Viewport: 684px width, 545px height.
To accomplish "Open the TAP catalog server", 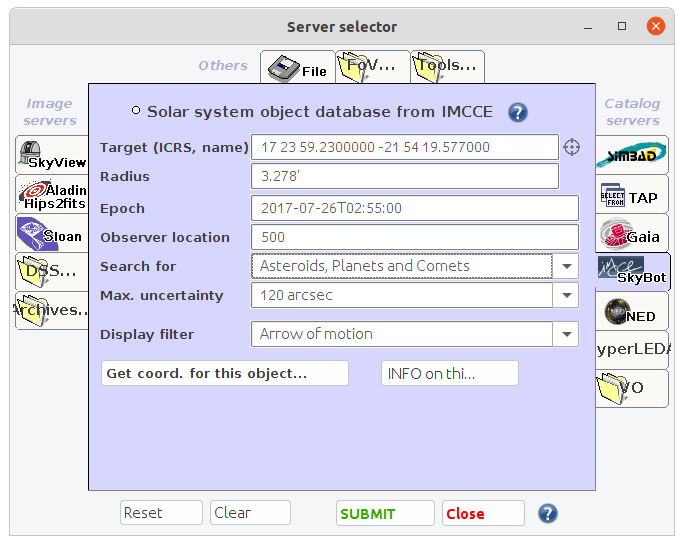I will (632, 194).
